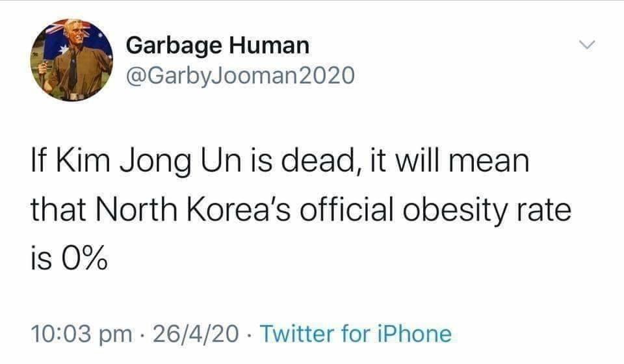624x364 pixels.
Task: Expand the tweet options chevron
Action: point(587,45)
